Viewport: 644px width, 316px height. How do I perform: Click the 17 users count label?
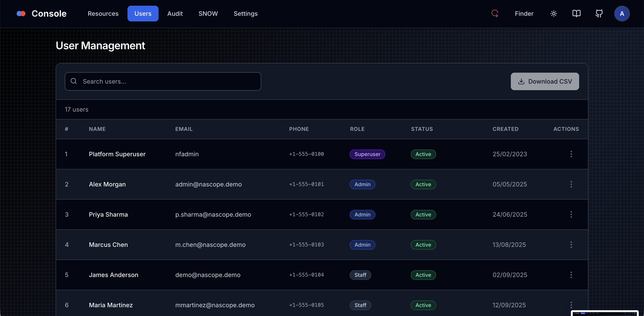pyautogui.click(x=76, y=110)
